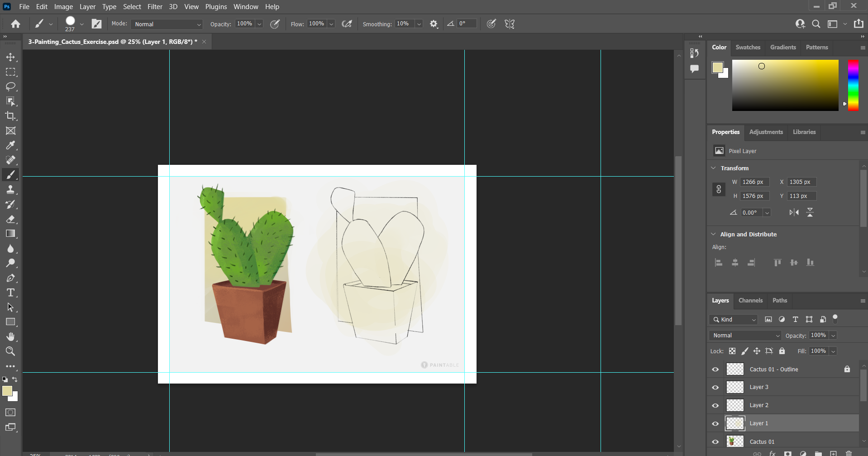Open the Filter menu

pos(155,6)
